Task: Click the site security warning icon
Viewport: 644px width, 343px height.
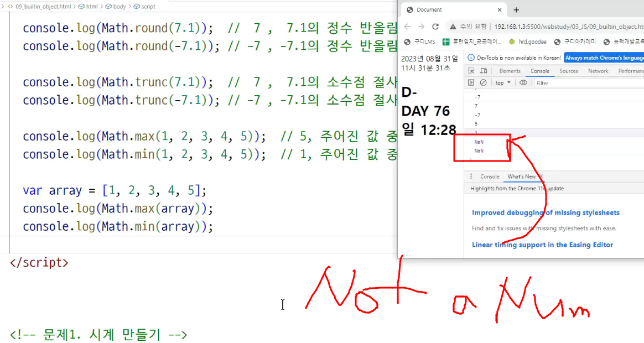Action: (x=453, y=27)
